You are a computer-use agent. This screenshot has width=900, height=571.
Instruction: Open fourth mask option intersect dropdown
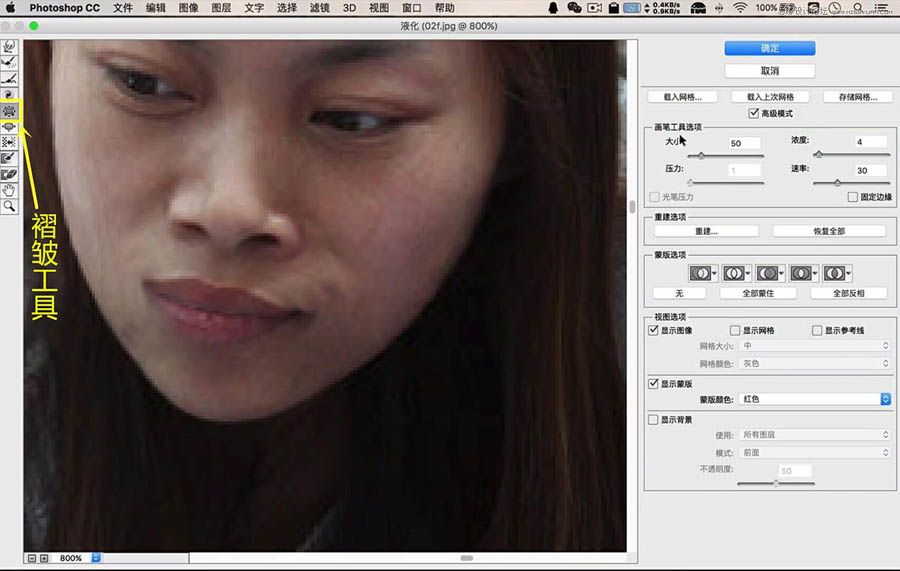pos(804,273)
